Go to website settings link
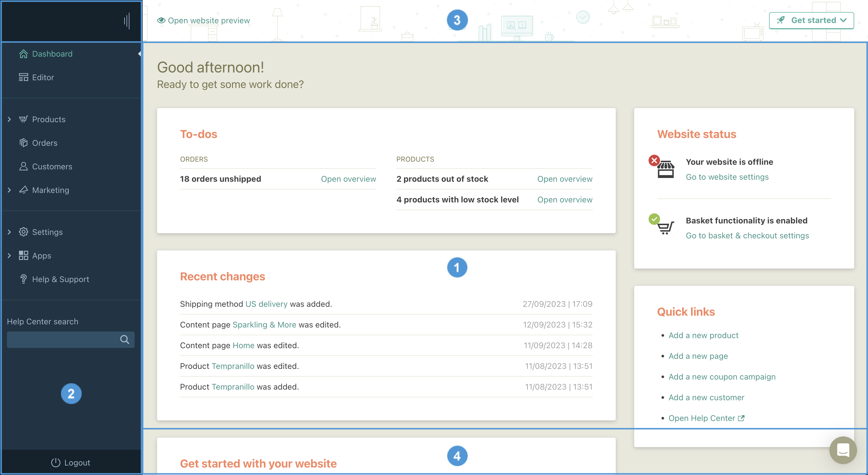Viewport: 868px width, 475px height. tap(727, 177)
